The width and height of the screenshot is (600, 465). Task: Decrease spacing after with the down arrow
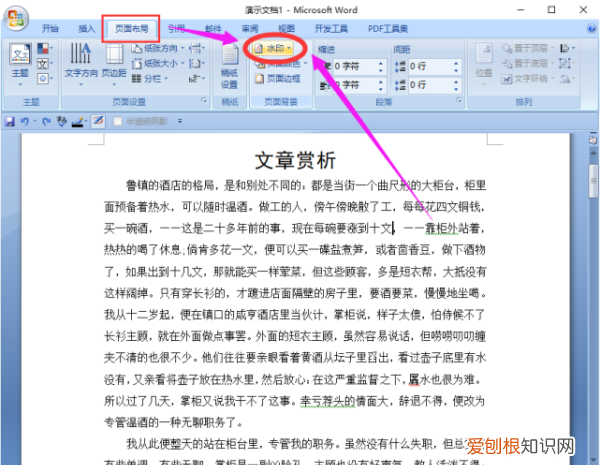456,88
